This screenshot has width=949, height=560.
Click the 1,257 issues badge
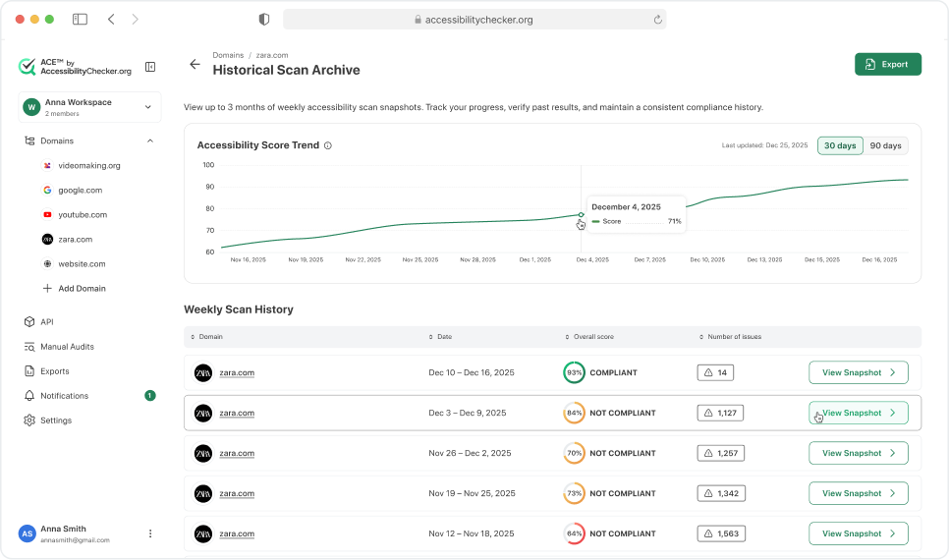(721, 454)
